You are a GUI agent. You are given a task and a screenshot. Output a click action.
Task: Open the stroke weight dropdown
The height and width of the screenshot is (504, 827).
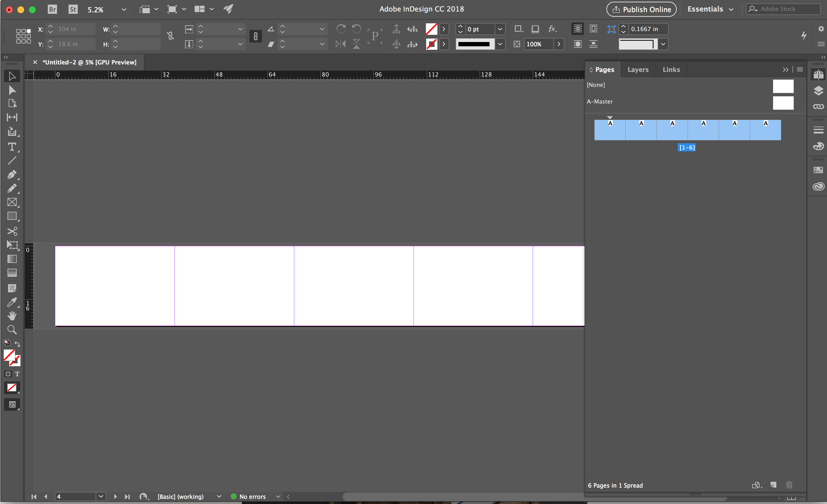(500, 29)
